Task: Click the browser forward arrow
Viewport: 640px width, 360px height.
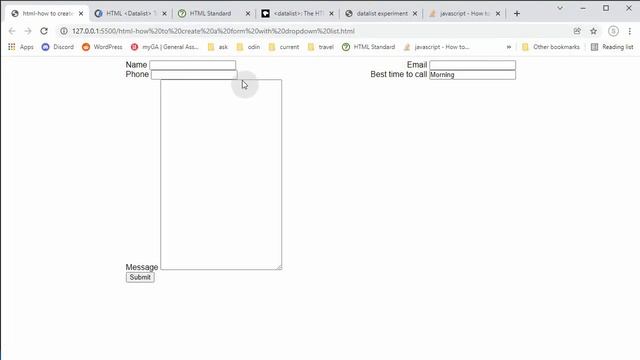Action: click(x=28, y=31)
